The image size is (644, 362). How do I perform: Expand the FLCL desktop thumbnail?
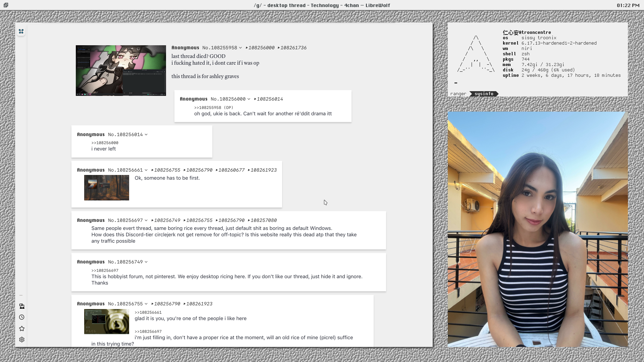[106, 321]
